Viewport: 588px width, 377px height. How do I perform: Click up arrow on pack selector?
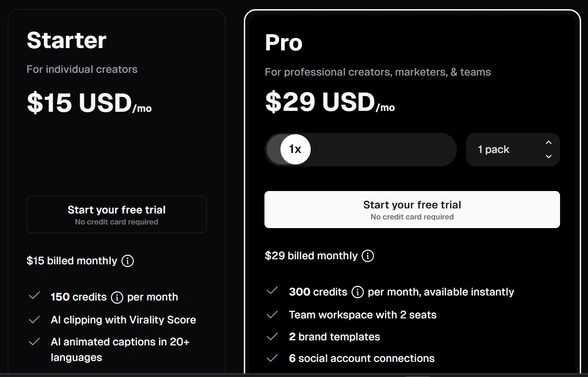coord(549,143)
